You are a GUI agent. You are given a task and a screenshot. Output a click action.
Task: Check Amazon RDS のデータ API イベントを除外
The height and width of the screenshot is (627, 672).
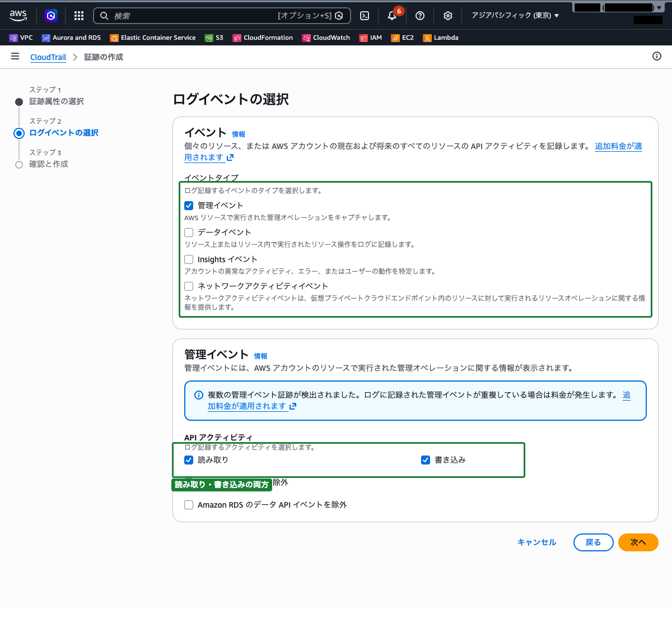click(x=189, y=505)
